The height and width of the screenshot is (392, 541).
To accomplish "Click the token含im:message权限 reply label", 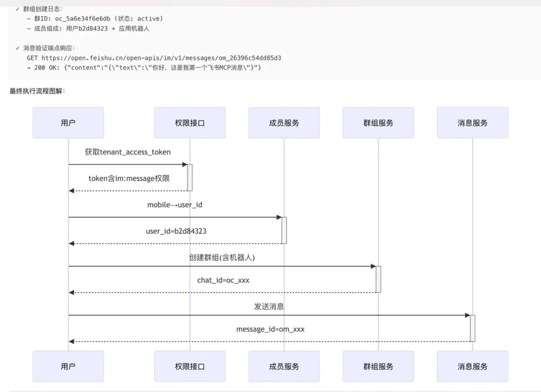I will point(129,178).
